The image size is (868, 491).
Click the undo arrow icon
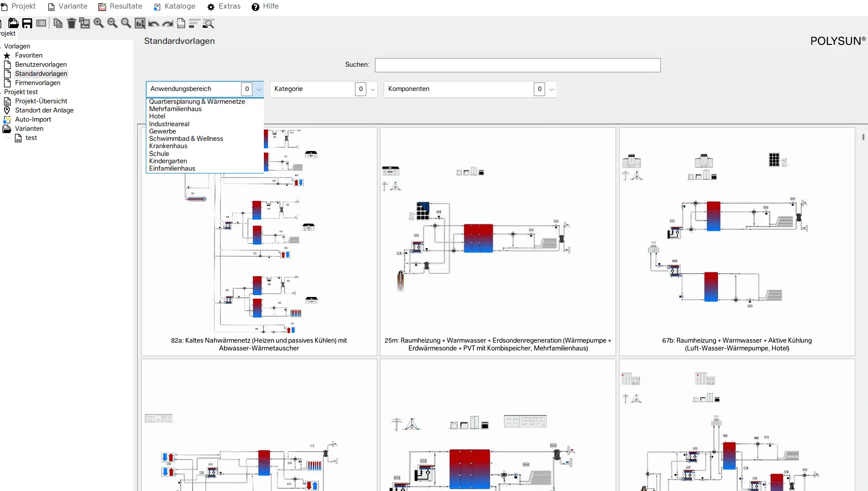pos(154,23)
